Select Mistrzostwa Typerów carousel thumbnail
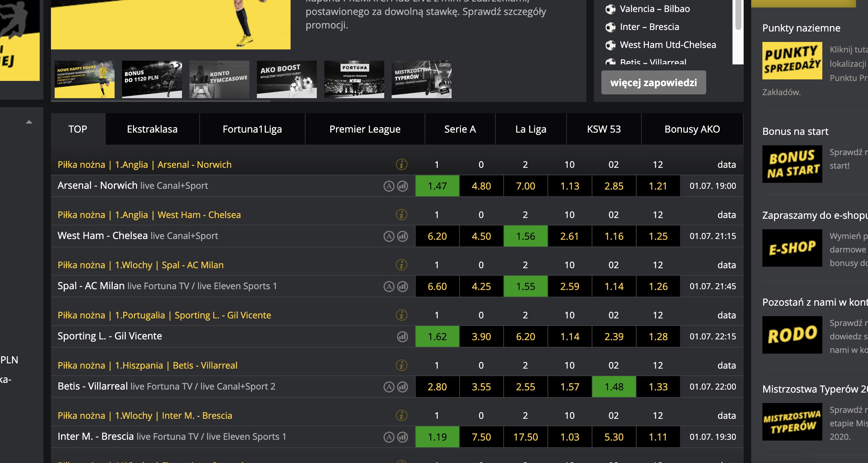This screenshot has width=868, height=463. (x=422, y=79)
